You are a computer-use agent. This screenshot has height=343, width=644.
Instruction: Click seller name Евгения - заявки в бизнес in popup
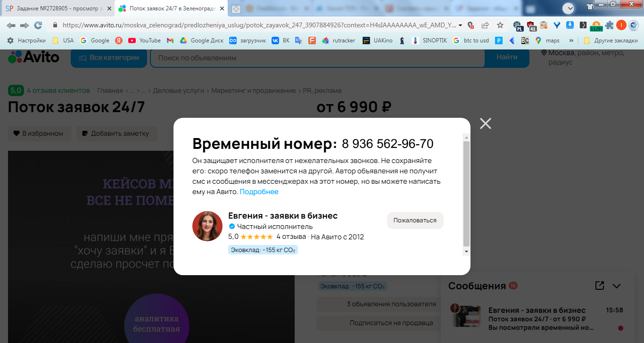[x=283, y=216]
